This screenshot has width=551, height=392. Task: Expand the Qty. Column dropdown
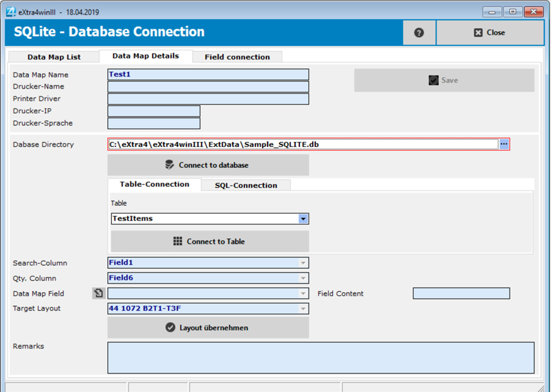[303, 278]
